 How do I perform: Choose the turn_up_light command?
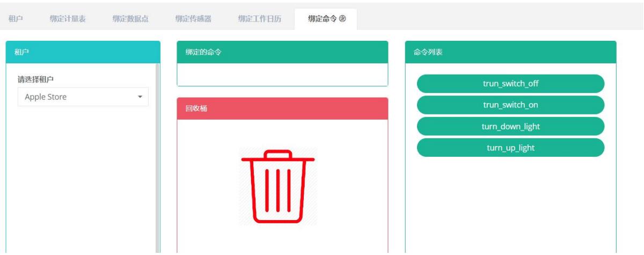coord(510,148)
